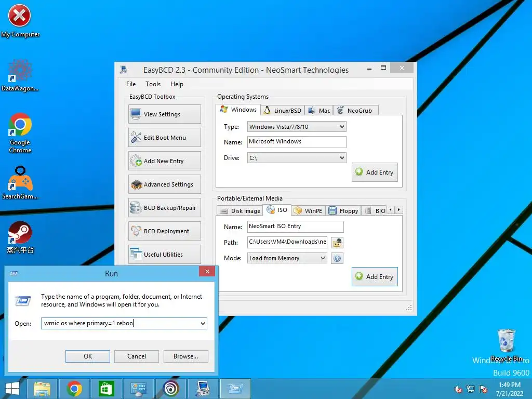The image size is (532, 399).
Task: Open Edit Boot Menu section
Action: coord(165,137)
